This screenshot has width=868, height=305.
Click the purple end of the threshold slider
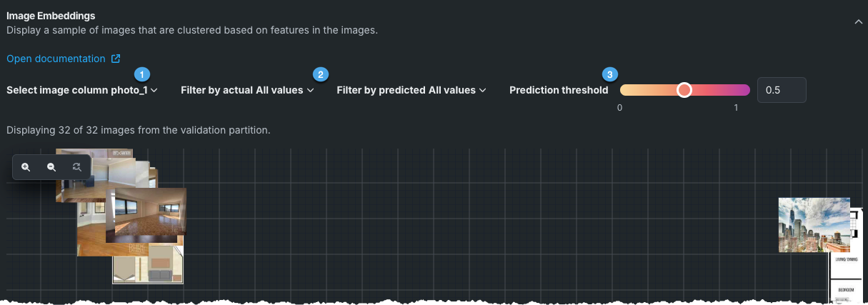[x=743, y=90]
